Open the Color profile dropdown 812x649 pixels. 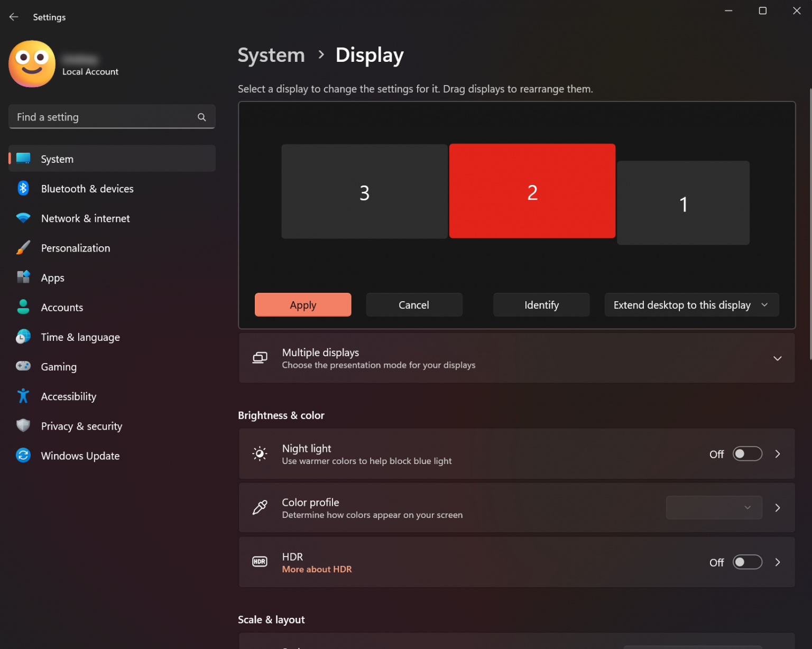(x=714, y=507)
